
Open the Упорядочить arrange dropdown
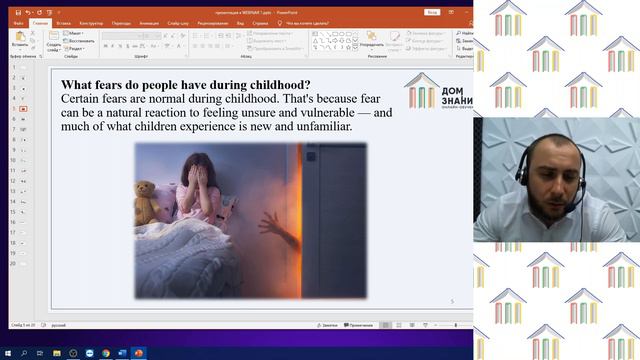(x=371, y=40)
